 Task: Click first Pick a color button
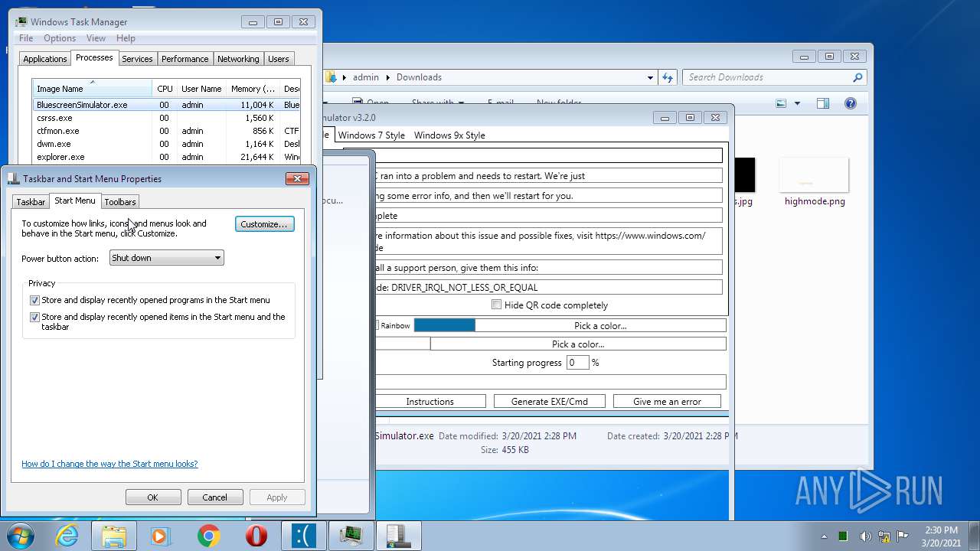[x=600, y=325]
